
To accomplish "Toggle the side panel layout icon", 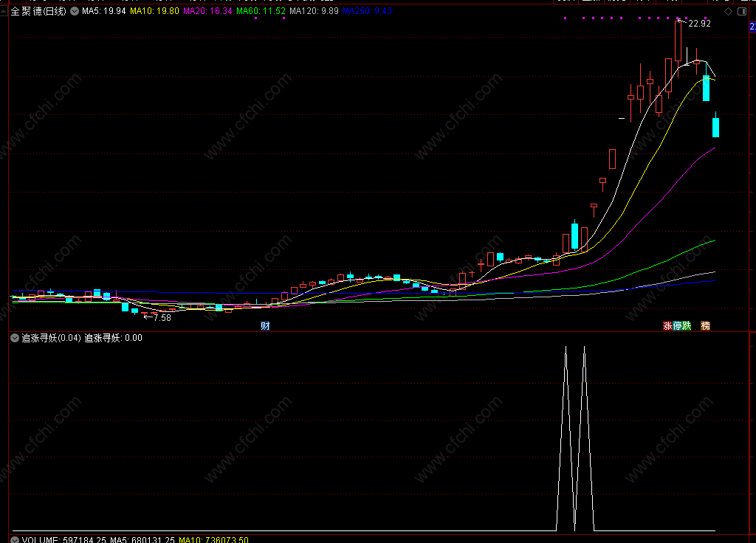I will click(x=742, y=11).
